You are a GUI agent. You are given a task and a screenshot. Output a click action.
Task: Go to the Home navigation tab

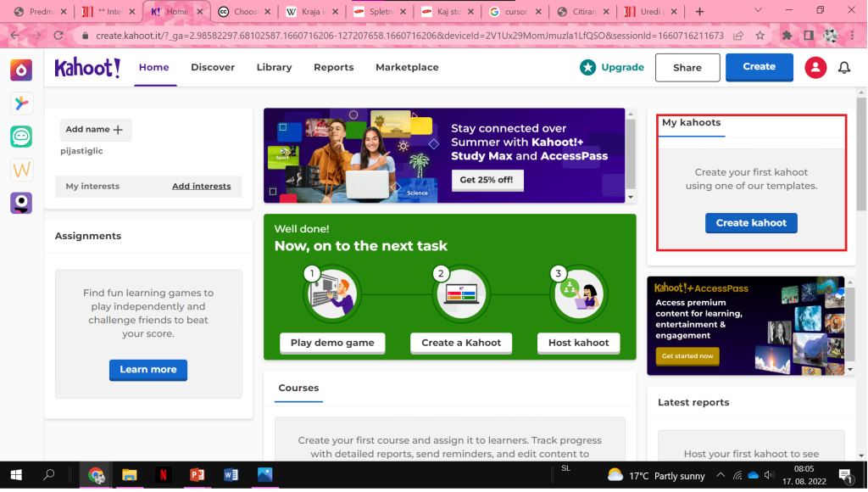point(154,68)
